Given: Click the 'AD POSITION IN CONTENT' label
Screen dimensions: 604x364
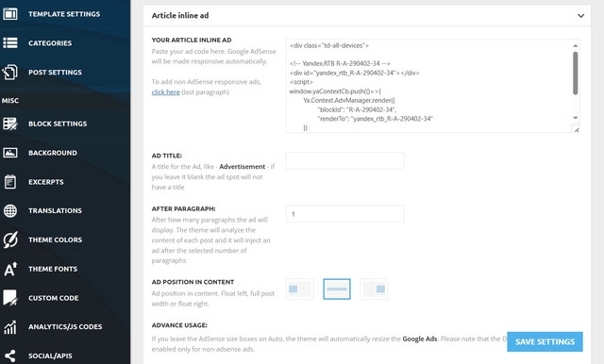Looking at the screenshot, I should point(193,282).
